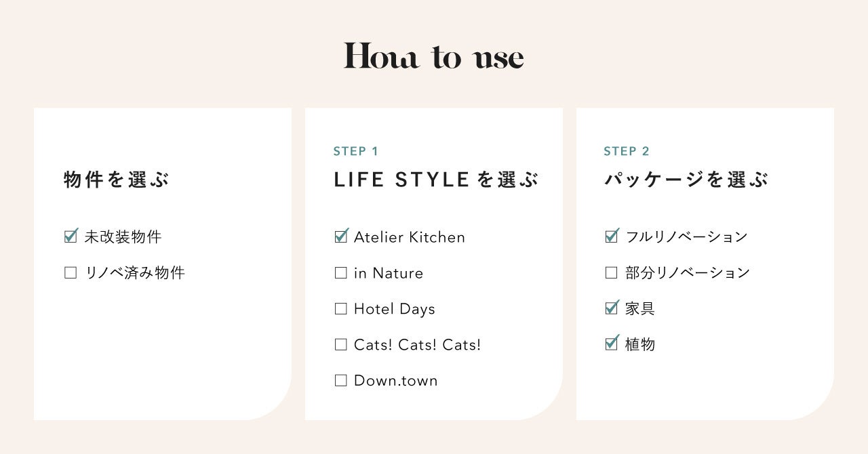Uncheck the フルリノベーション checkbox

click(x=612, y=236)
